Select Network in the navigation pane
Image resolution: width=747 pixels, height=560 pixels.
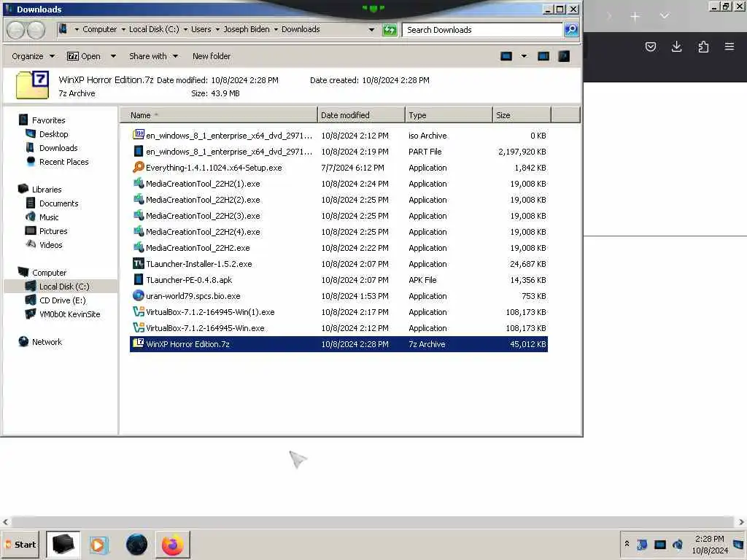[x=47, y=342]
